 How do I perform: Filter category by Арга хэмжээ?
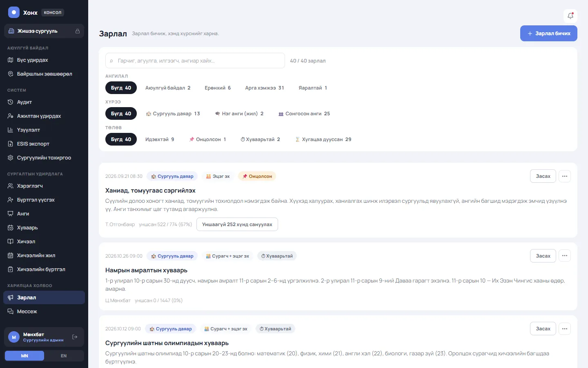[265, 88]
